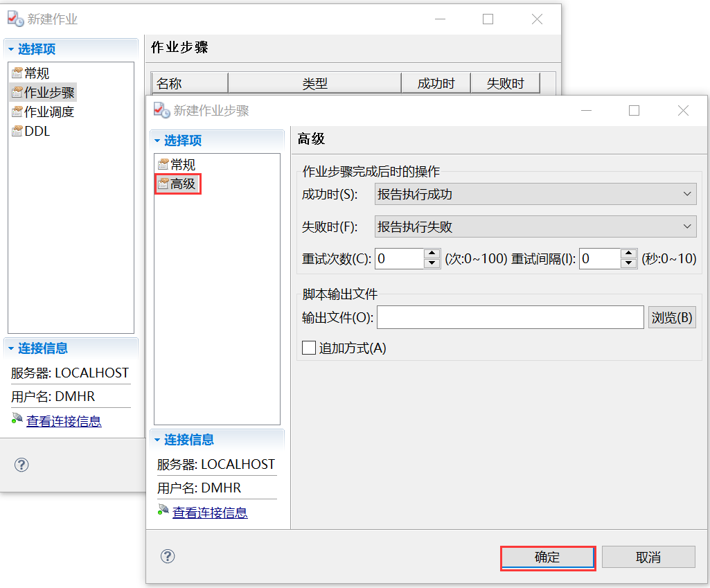Open help in the new job step dialog

167,556
